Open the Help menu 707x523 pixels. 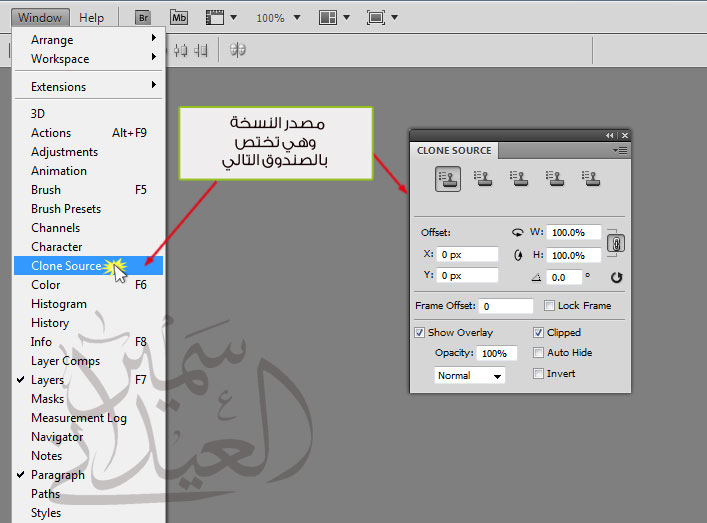91,18
